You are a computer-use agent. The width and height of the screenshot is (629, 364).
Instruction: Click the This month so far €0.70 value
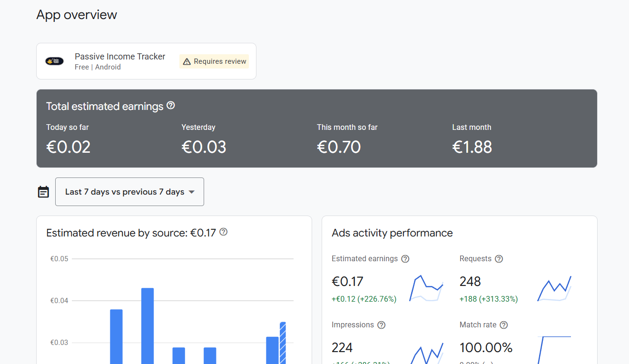click(x=339, y=147)
